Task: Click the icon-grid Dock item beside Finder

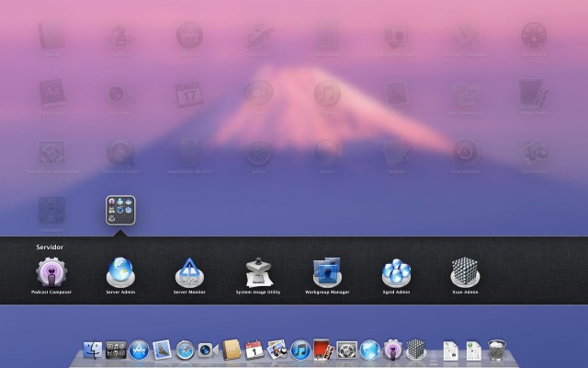Action: point(116,350)
